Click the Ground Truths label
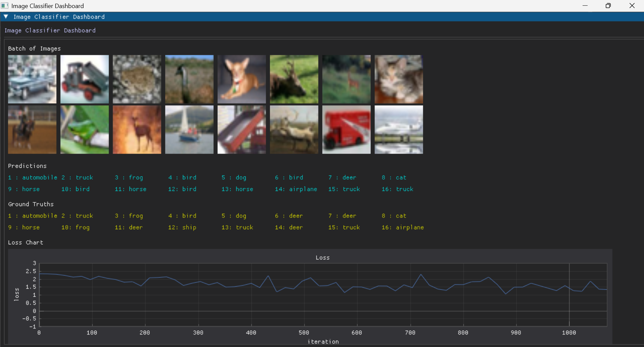The image size is (644, 347). click(31, 204)
